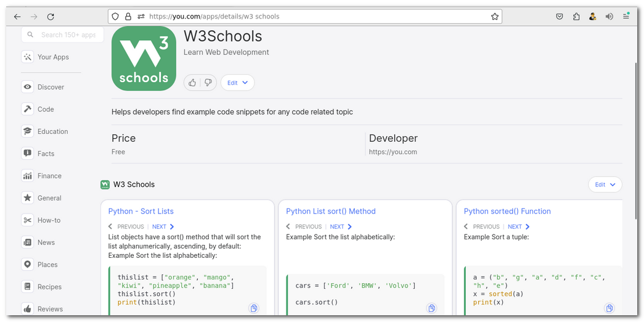
Task: Click the small W3 Schools icon above results
Action: click(x=105, y=184)
